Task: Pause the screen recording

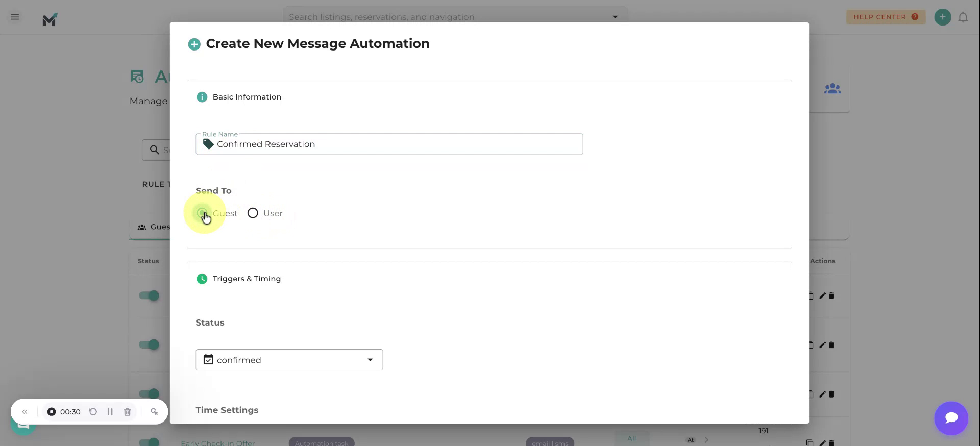Action: 110,412
